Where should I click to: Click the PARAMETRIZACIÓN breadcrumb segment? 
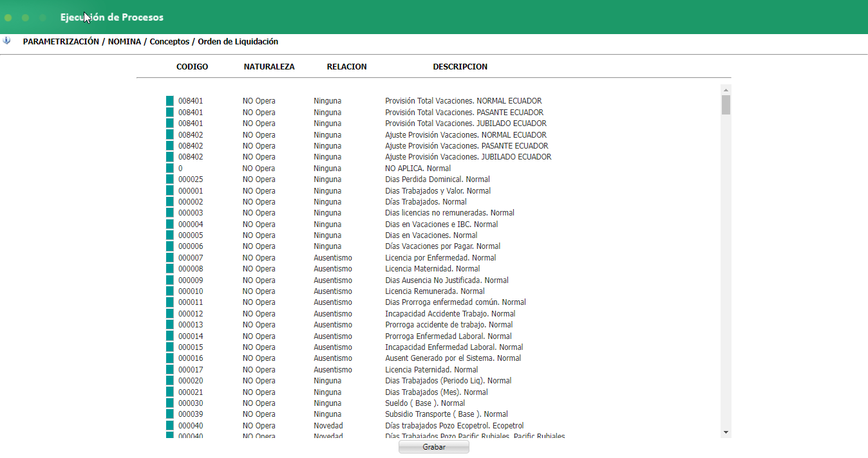[x=61, y=41]
